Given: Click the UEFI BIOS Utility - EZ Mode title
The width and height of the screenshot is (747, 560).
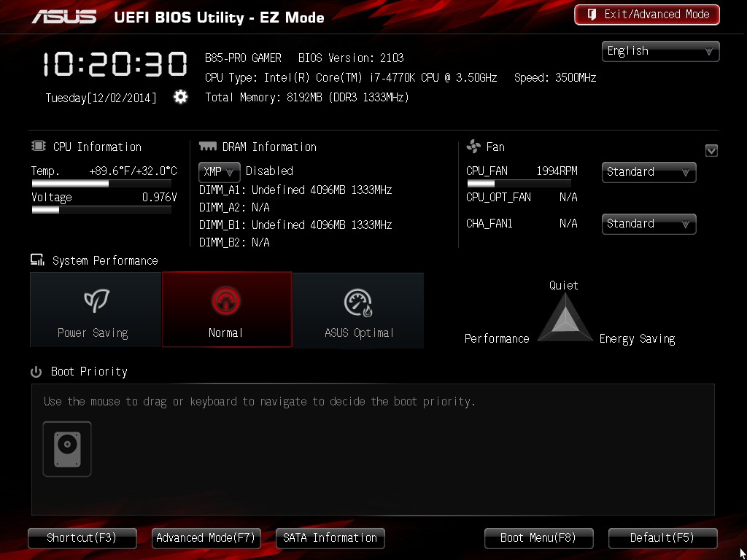Looking at the screenshot, I should point(219,17).
